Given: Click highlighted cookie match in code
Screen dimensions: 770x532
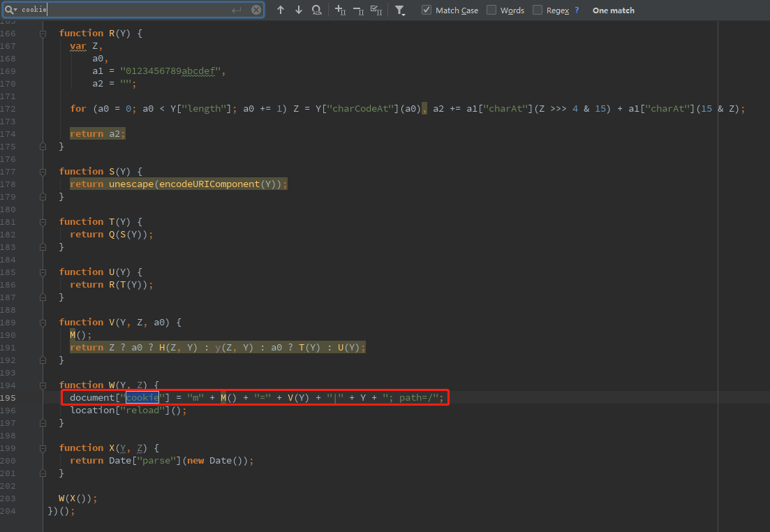Looking at the screenshot, I should (x=142, y=398).
